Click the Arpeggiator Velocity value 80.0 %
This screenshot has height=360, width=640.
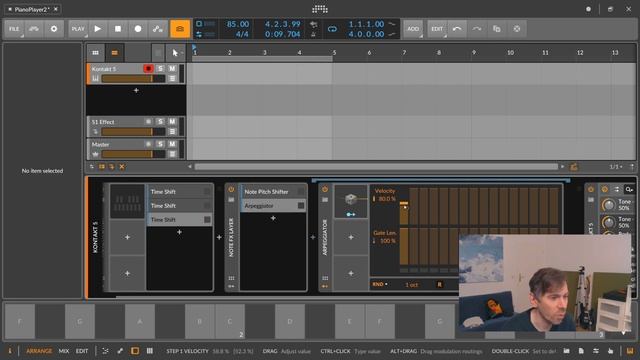(387, 199)
